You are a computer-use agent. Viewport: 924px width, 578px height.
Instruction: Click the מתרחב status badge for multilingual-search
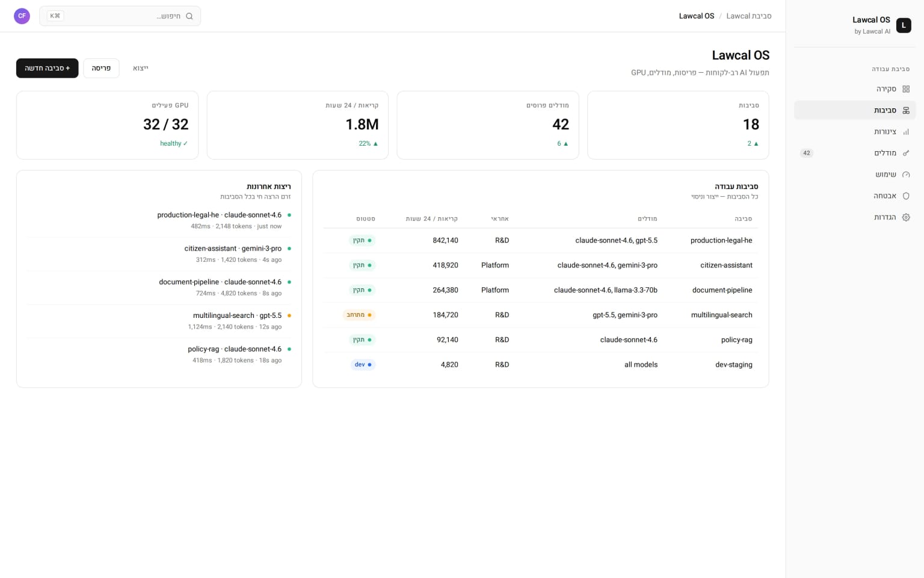[359, 315]
